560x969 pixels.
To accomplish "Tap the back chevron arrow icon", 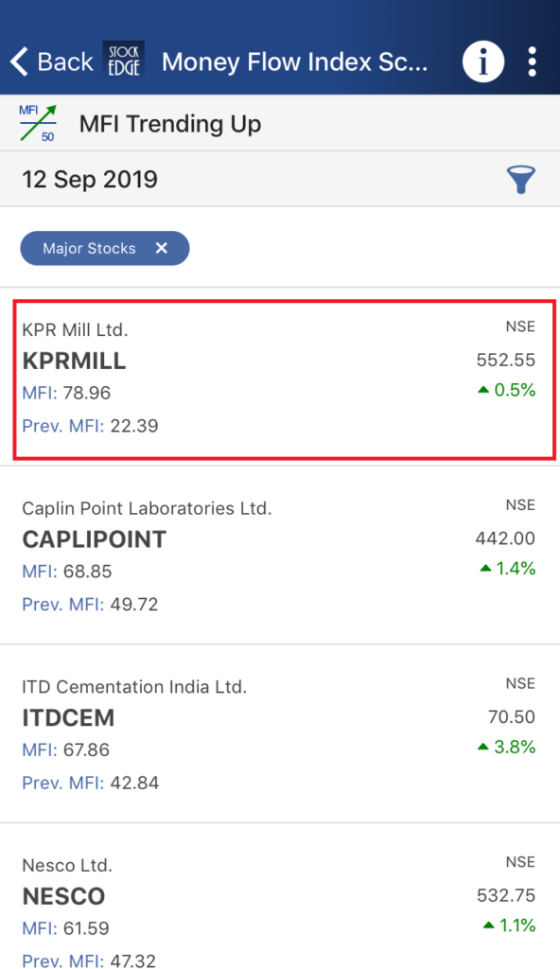I will tap(17, 61).
